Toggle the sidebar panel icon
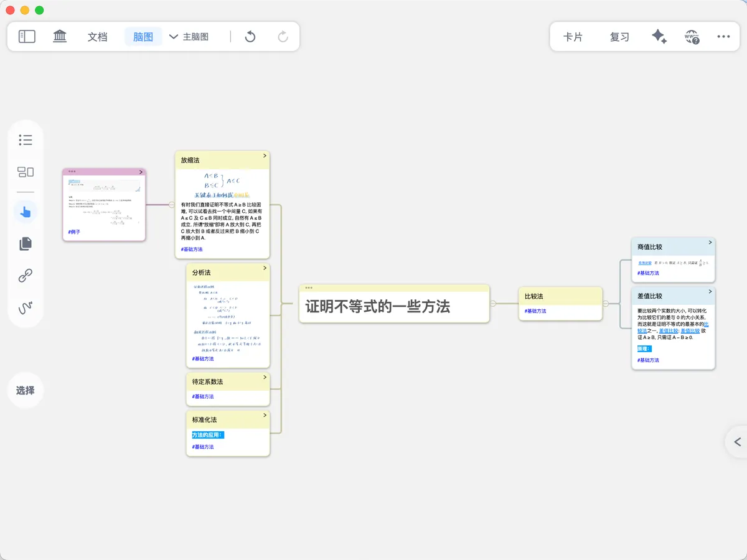 pos(27,37)
